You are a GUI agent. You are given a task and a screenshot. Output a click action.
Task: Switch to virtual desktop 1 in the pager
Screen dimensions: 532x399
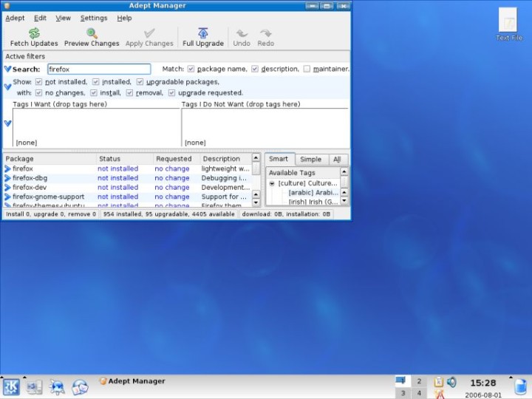tap(403, 381)
